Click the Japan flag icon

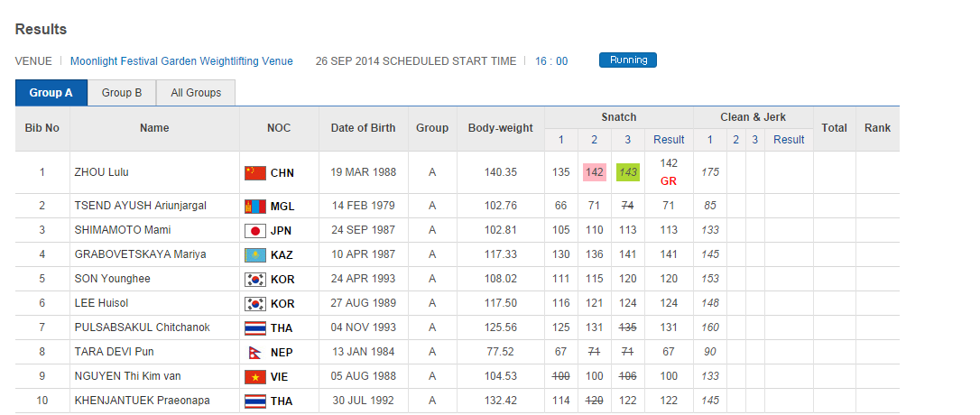tap(255, 230)
